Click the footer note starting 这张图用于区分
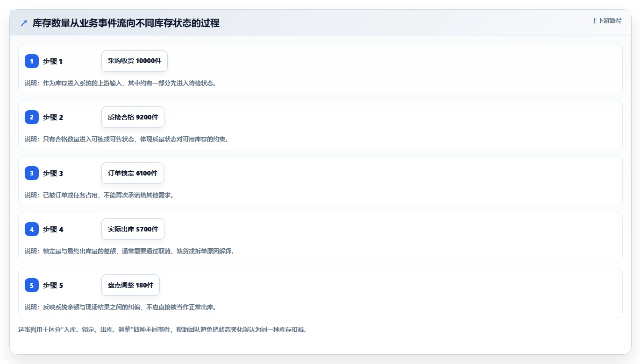641x364 pixels. click(x=163, y=329)
